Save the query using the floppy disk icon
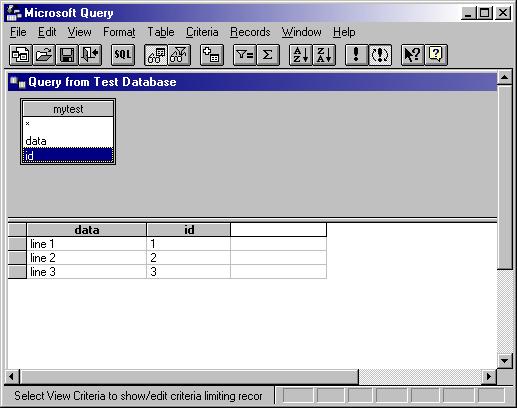 (x=67, y=55)
